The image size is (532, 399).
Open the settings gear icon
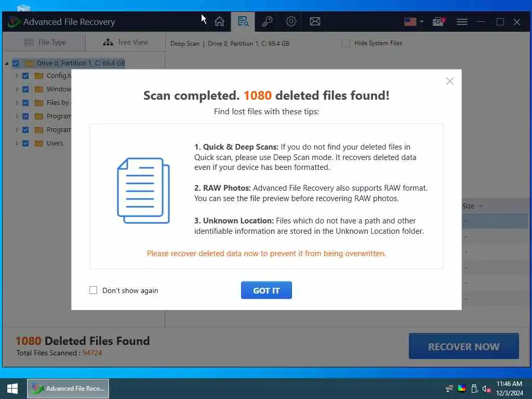pyautogui.click(x=291, y=22)
